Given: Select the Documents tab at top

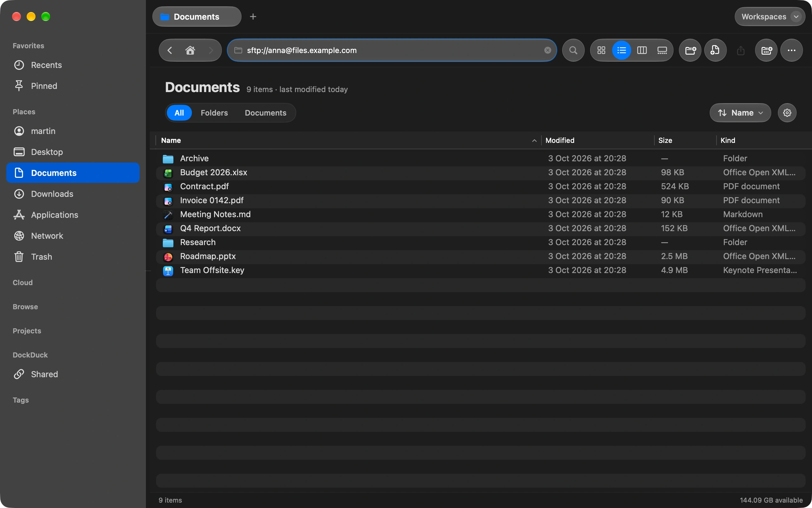Looking at the screenshot, I should (x=197, y=17).
